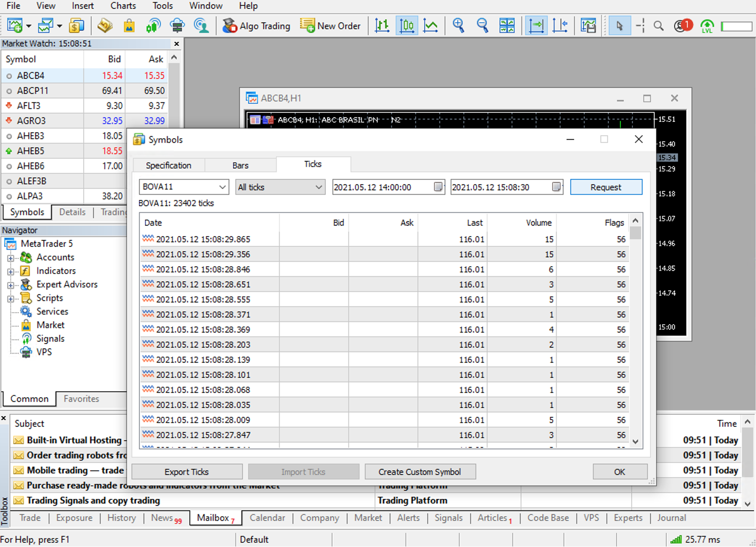
Task: Expand the Expert Advisors tree node
Action: (11, 285)
